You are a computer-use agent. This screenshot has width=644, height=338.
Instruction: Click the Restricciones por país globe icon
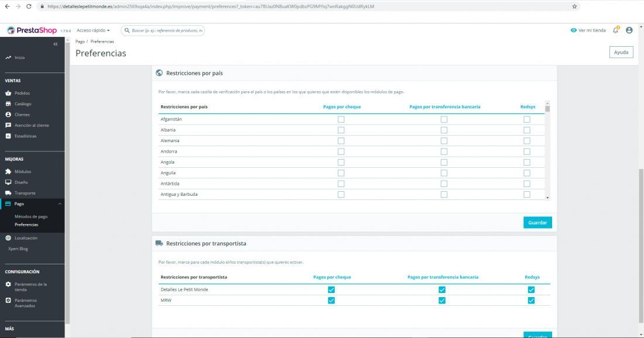point(159,73)
